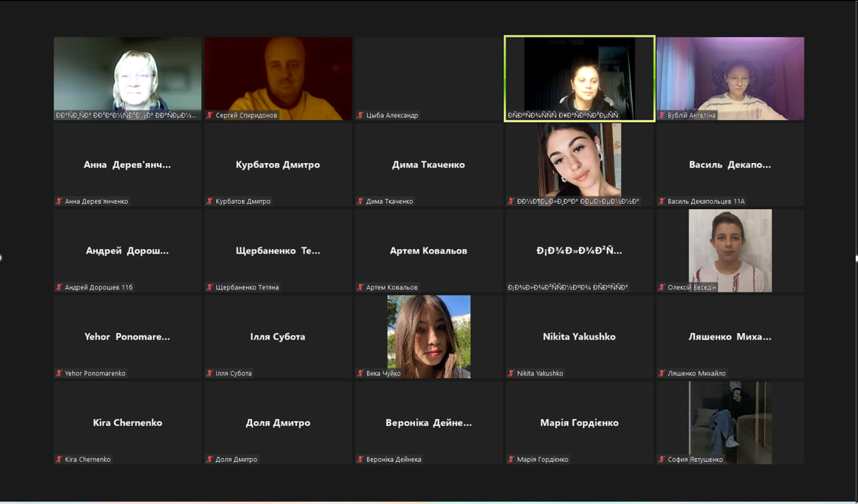Click the small name label "Сергей Спиридонов"
Image resolution: width=858 pixels, height=504 pixels.
click(246, 116)
